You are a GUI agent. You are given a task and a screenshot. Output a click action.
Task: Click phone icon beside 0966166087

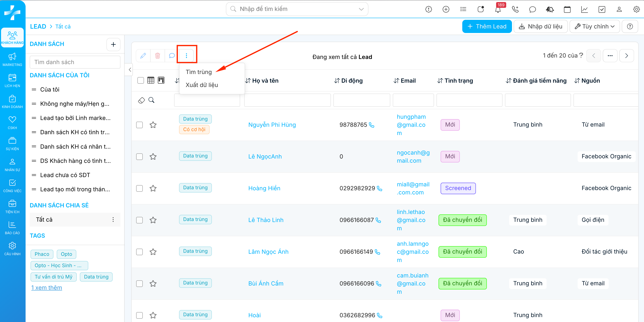pyautogui.click(x=378, y=220)
